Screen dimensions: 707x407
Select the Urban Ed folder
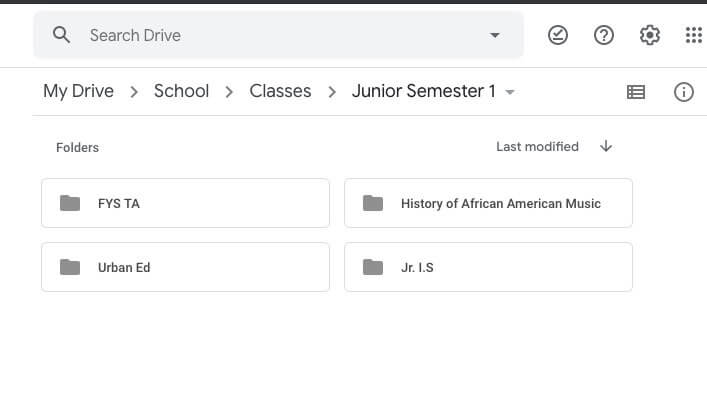click(x=185, y=267)
